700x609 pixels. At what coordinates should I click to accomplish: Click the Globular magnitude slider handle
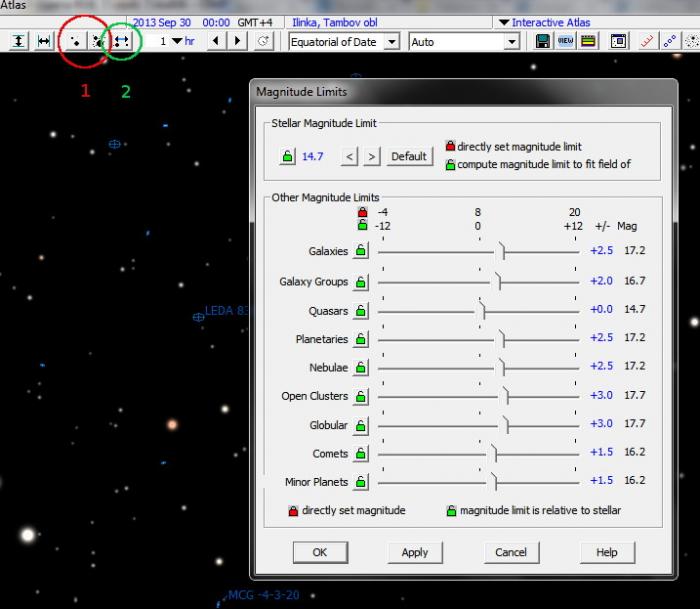506,425
